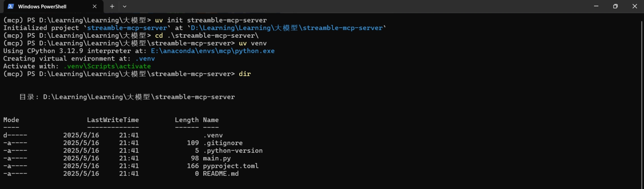644x189 pixels.
Task: Click the python.exe interpreter path
Action: [x=212, y=51]
